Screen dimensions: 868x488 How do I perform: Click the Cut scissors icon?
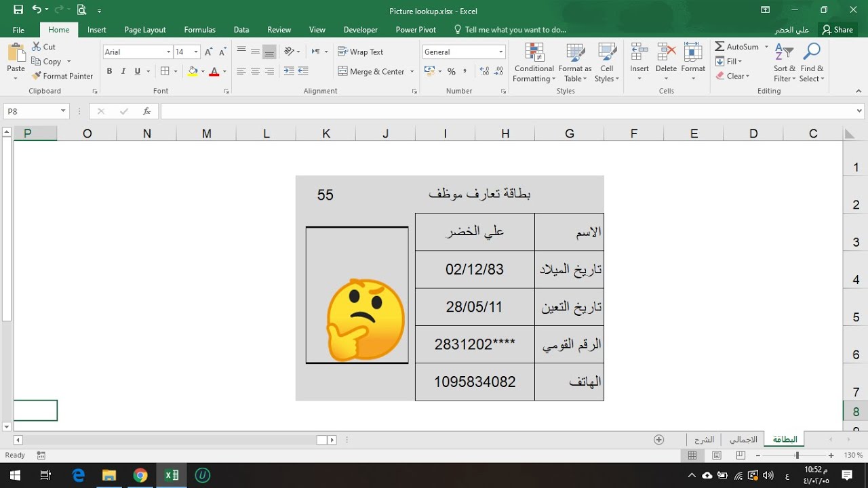tap(37, 47)
